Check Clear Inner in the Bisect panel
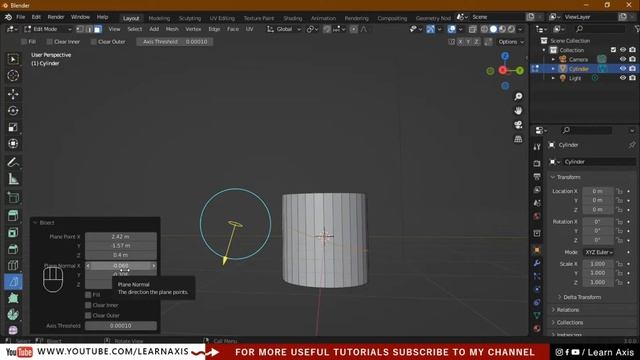The width and height of the screenshot is (640, 360). click(88, 305)
